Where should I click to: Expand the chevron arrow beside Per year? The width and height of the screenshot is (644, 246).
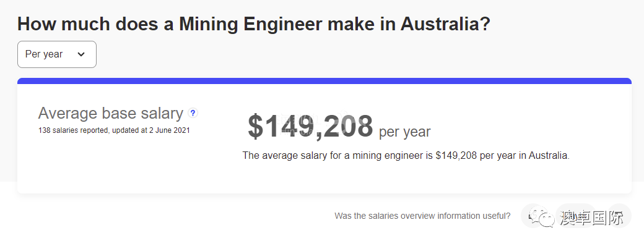coord(81,54)
